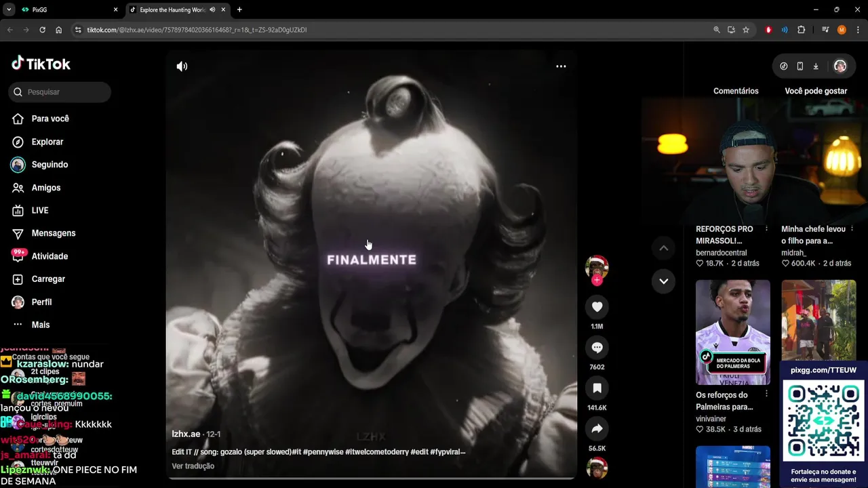Open the Palmeiras reforços video thumbnail
Image resolution: width=868 pixels, height=488 pixels.
pos(733,332)
